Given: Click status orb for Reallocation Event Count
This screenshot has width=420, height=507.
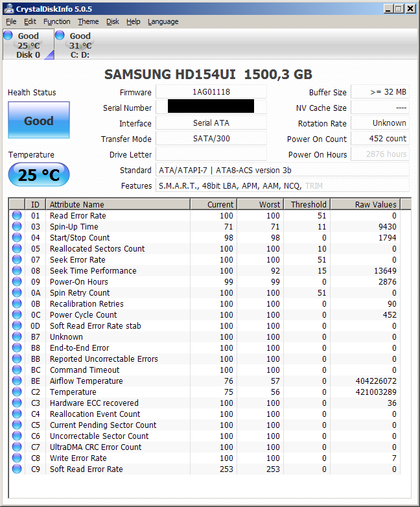Looking at the screenshot, I should pyautogui.click(x=17, y=414).
